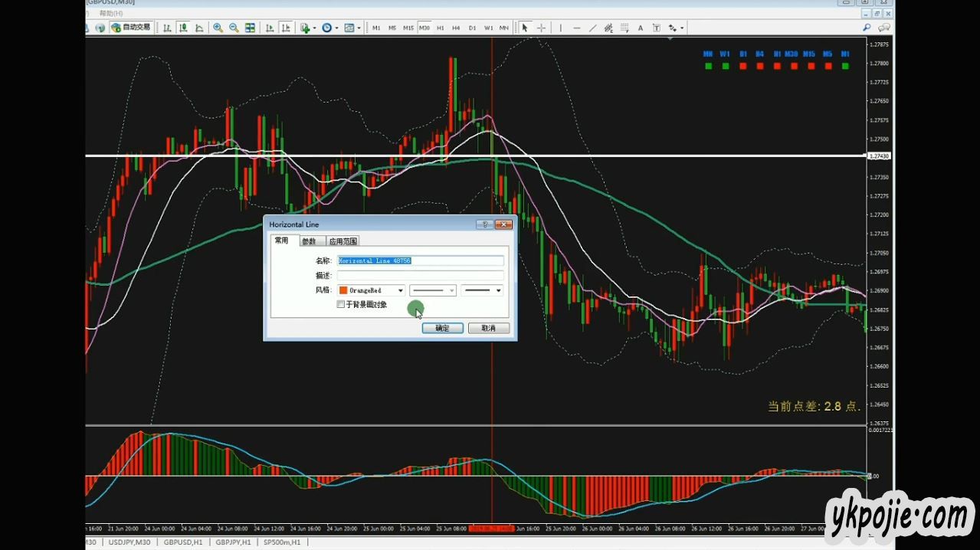
Task: Open the search magnifier in toolbar
Action: pyautogui.click(x=867, y=28)
